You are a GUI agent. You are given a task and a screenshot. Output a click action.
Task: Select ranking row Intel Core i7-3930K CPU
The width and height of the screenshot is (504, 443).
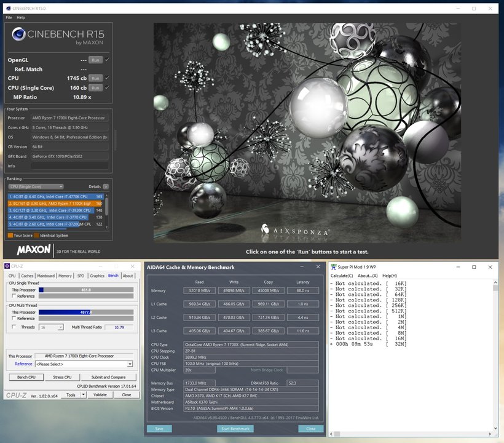point(55,210)
